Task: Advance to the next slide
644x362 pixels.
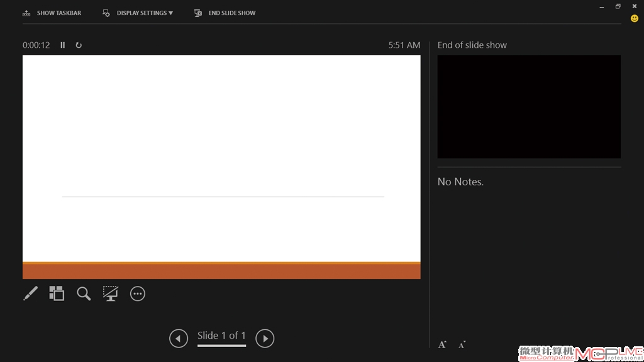Action: 265,338
